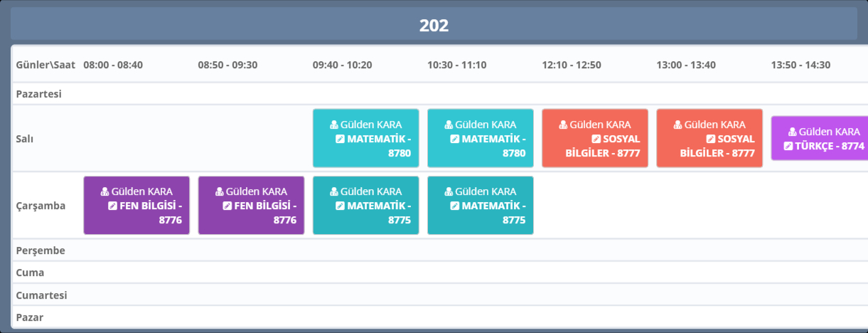Click teacher icon in Çarşamba 09:40 MATEMATİK card
868x333 pixels.
(x=334, y=191)
